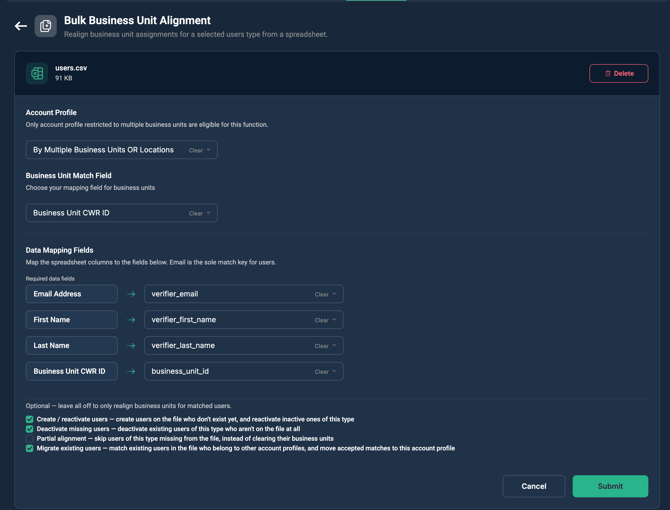Uncheck Migrate existing users option
The height and width of the screenshot is (510, 670).
click(x=29, y=448)
